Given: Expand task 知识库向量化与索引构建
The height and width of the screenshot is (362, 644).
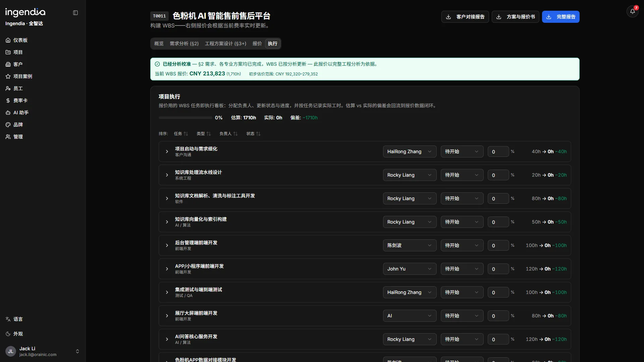Looking at the screenshot, I should click(x=167, y=222).
